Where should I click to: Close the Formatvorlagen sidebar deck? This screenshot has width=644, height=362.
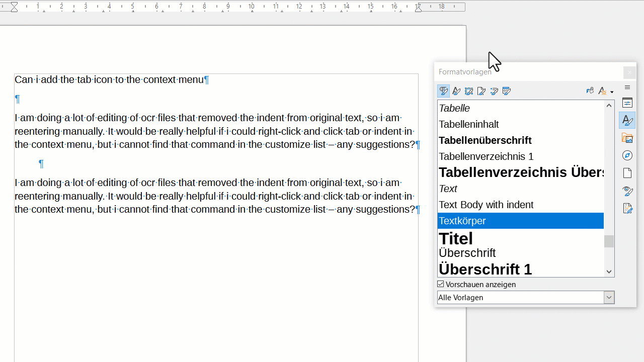(629, 72)
